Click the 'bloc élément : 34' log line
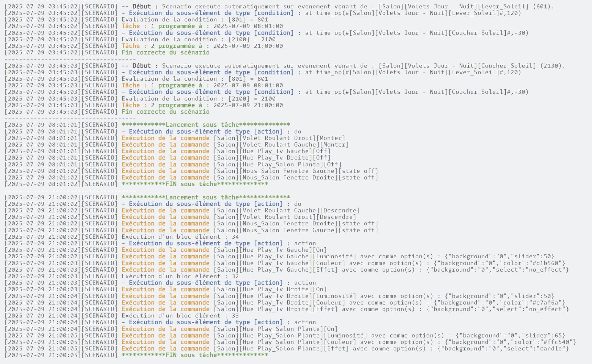 point(180,237)
